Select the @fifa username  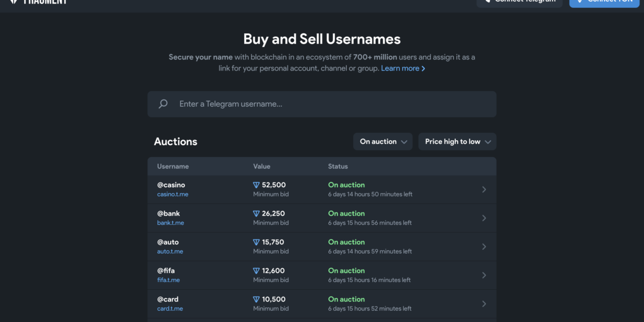point(166,271)
